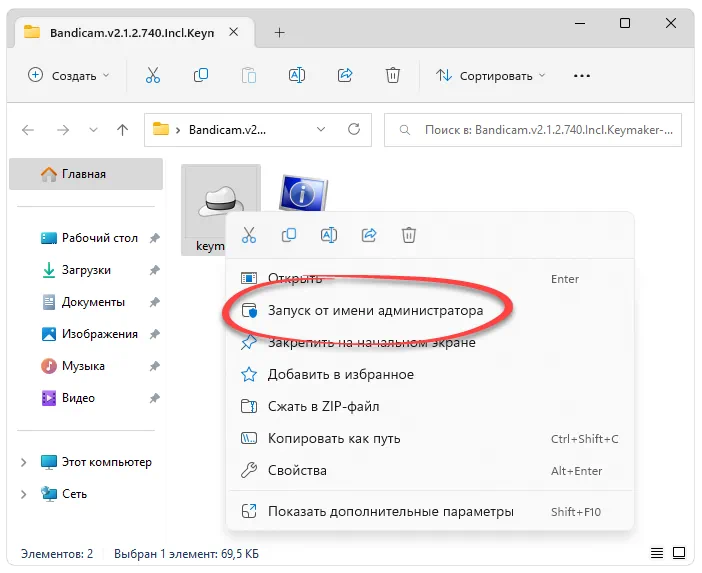Choose Запуск от имени администратора
The height and width of the screenshot is (573, 702).
pos(430,310)
